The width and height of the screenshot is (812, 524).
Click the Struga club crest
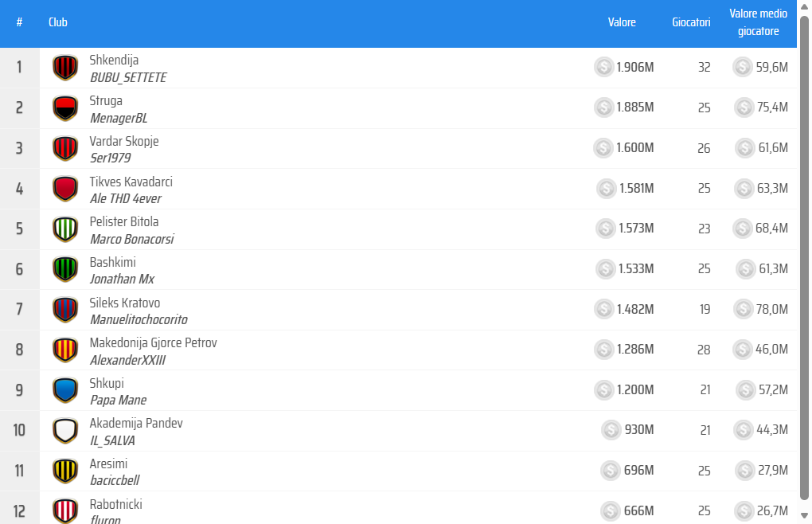click(x=64, y=108)
